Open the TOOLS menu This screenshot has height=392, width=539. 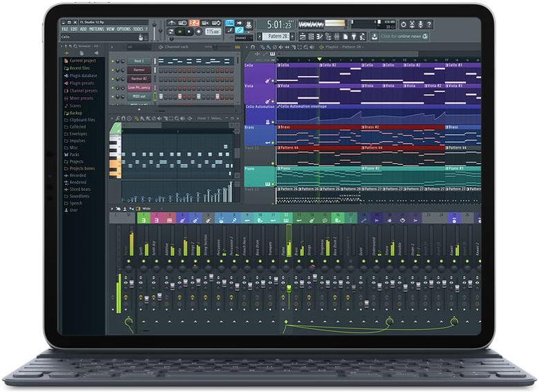coord(138,29)
